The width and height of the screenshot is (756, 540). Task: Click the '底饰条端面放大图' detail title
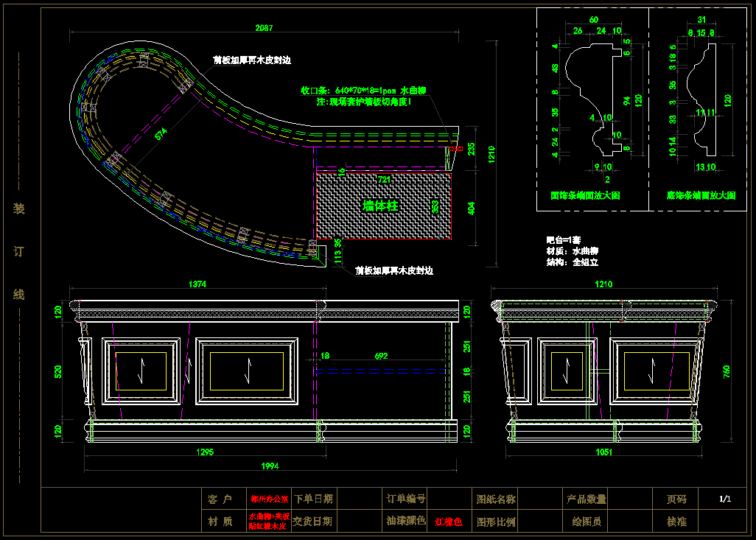[x=701, y=196]
